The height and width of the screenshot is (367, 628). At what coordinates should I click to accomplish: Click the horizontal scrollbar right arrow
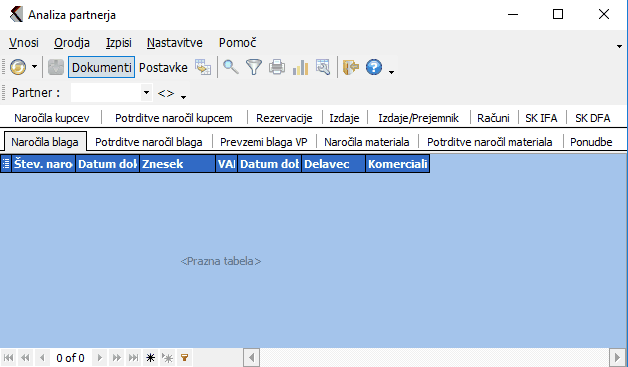617,357
